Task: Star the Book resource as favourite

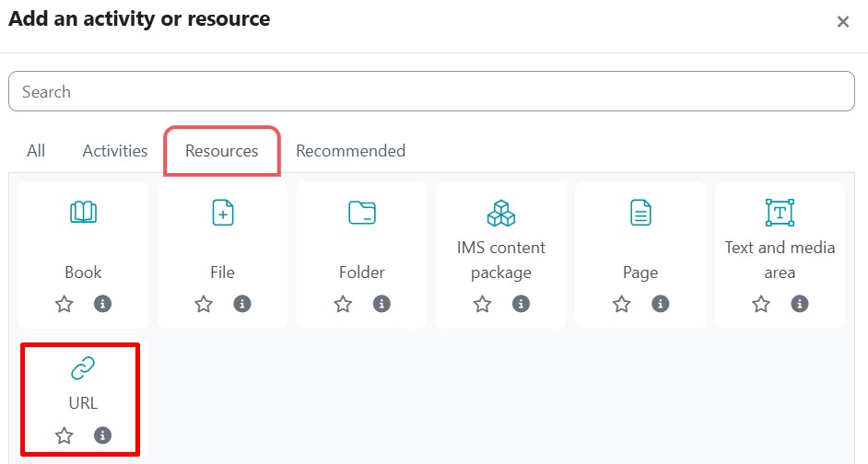Action: [65, 304]
